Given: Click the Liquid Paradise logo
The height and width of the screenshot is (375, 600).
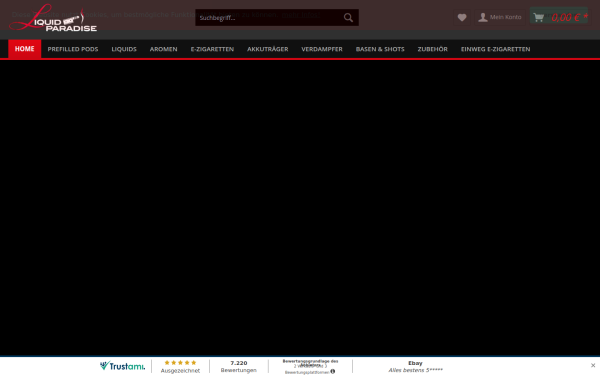Looking at the screenshot, I should 53,18.
